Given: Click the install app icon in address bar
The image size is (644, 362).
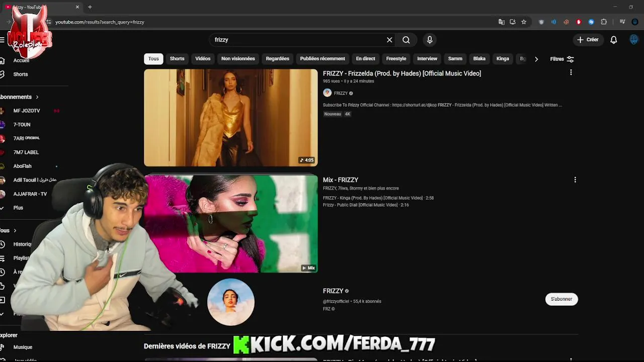Looking at the screenshot, I should point(512,22).
